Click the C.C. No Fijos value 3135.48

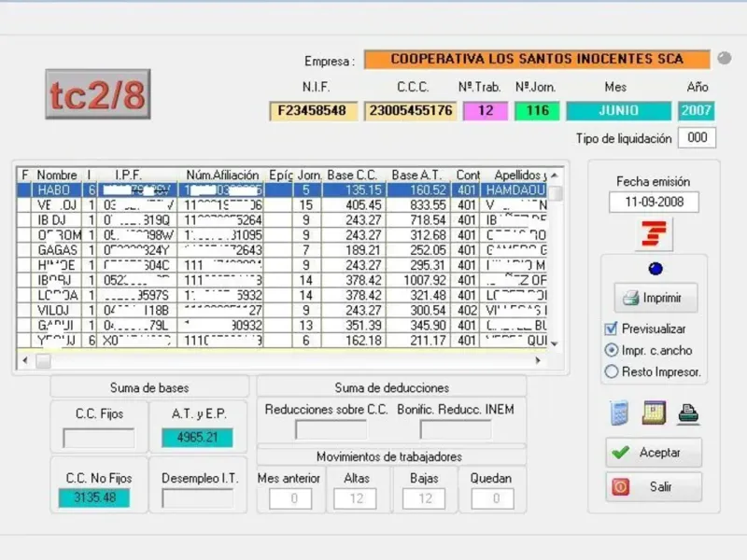coord(94,497)
